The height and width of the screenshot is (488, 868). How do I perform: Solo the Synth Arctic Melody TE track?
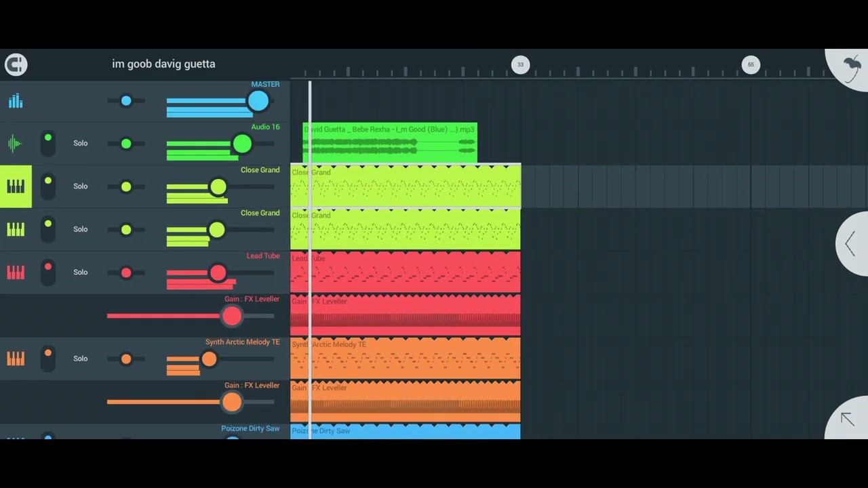tap(81, 359)
